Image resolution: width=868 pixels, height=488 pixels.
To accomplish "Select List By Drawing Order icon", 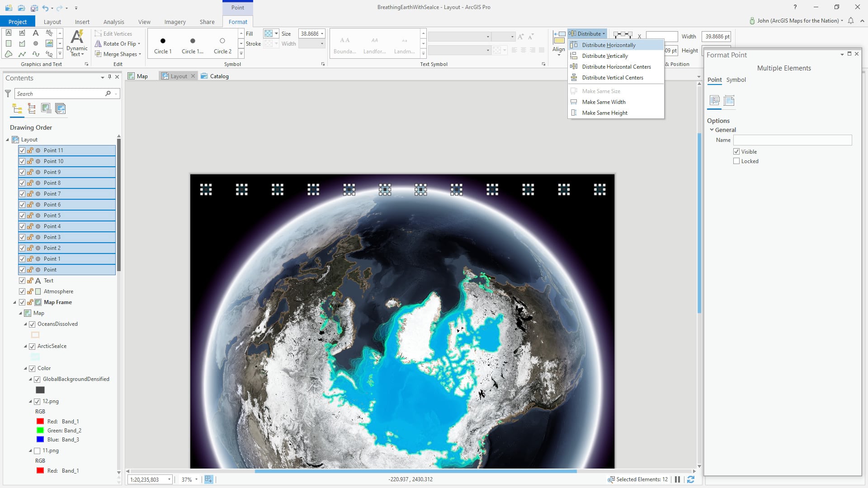I will pyautogui.click(x=17, y=108).
